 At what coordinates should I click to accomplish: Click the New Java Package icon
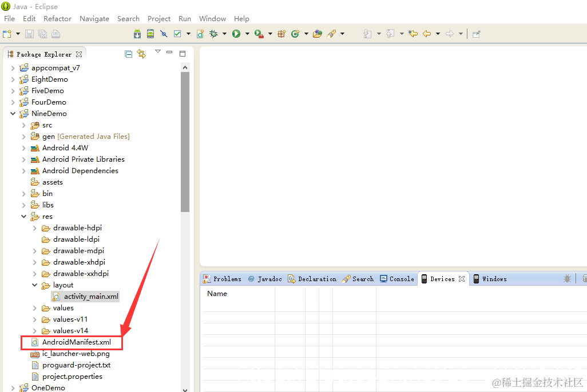[281, 34]
